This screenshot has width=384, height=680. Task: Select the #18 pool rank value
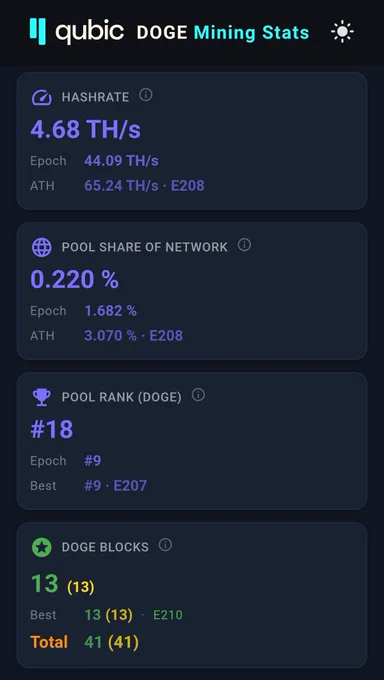[52, 429]
